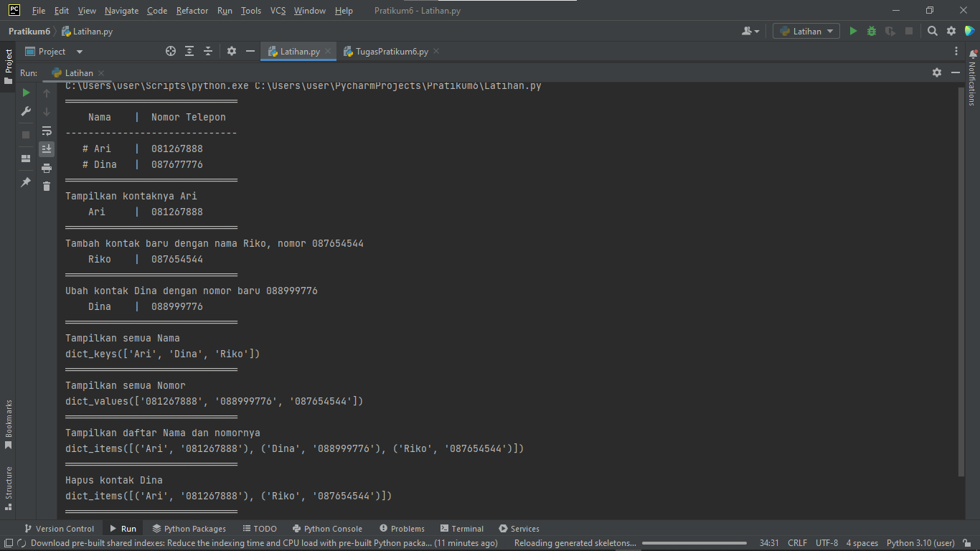Click the Run console vertical scrollbar

pyautogui.click(x=961, y=281)
